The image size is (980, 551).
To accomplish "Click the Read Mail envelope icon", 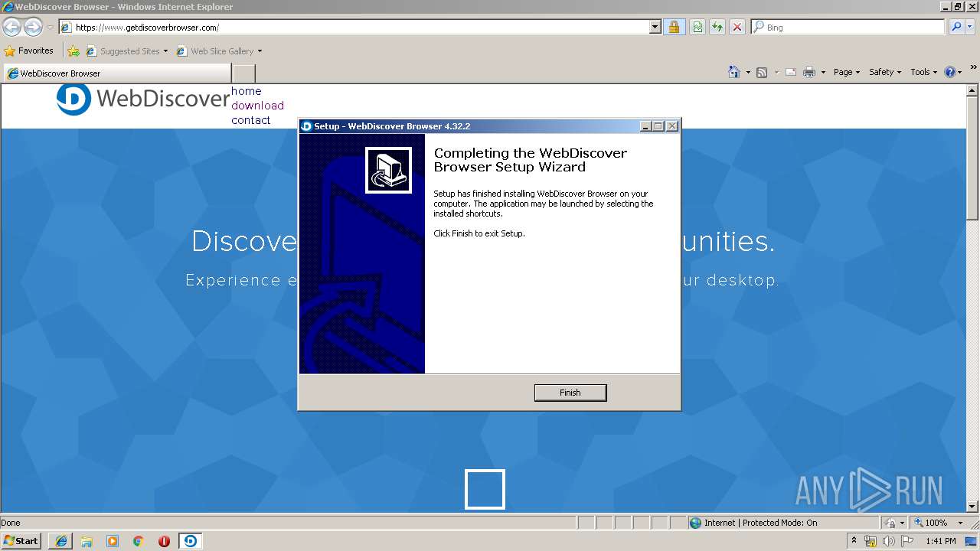I will point(791,72).
